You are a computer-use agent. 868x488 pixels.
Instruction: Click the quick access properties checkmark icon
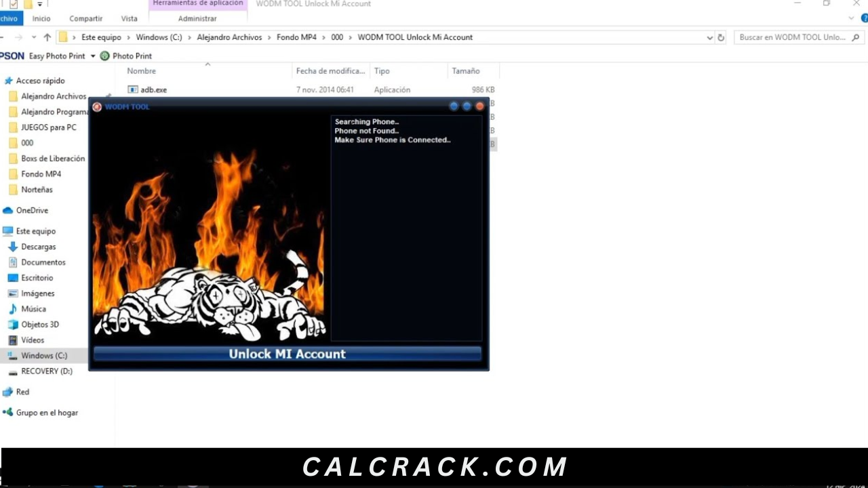(14, 4)
